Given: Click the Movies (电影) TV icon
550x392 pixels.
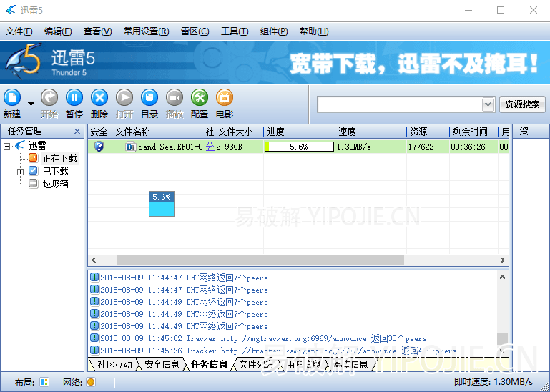Looking at the screenshot, I should (x=225, y=98).
